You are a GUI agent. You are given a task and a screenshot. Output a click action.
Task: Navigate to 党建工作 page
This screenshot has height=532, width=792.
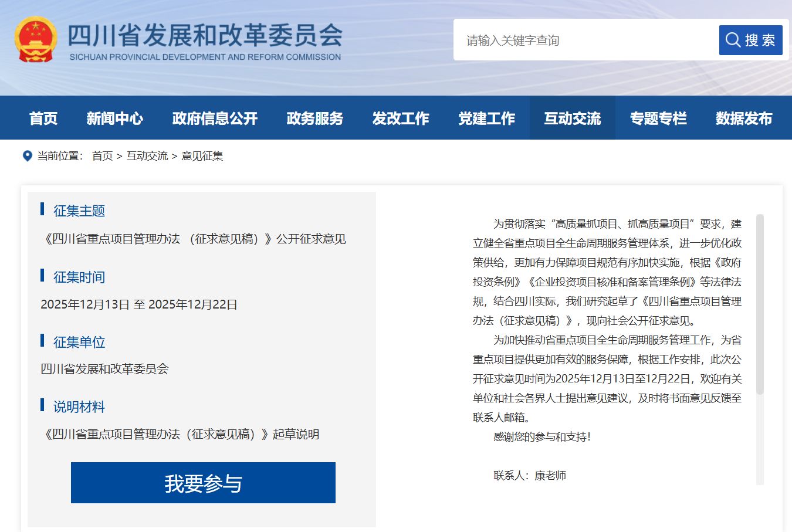[486, 118]
